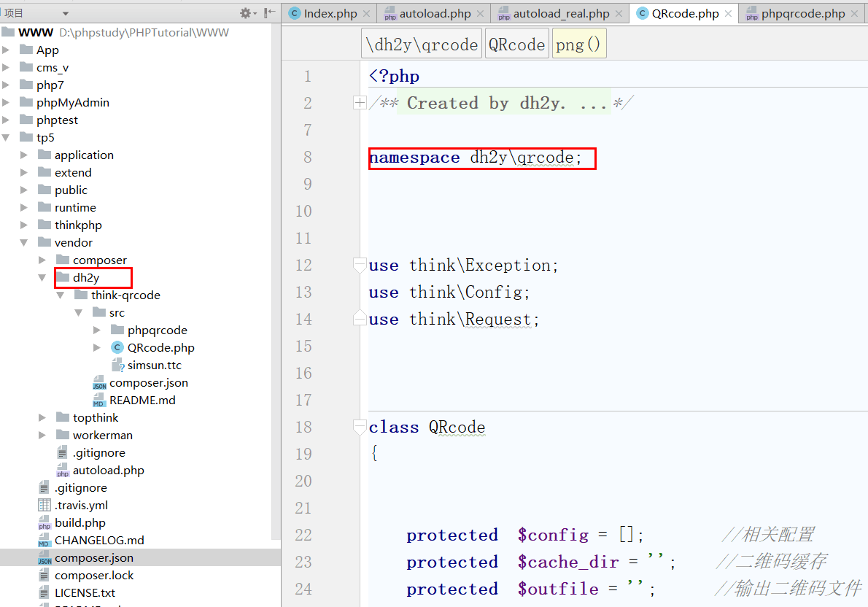The width and height of the screenshot is (868, 607).
Task: Click composer.json icon under think-qrcode
Action: tap(99, 383)
